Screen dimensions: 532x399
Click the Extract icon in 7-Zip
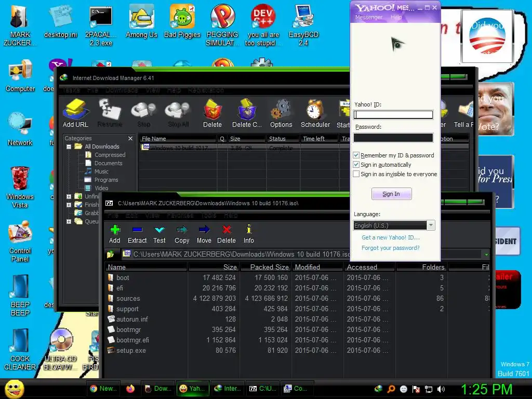point(137,230)
